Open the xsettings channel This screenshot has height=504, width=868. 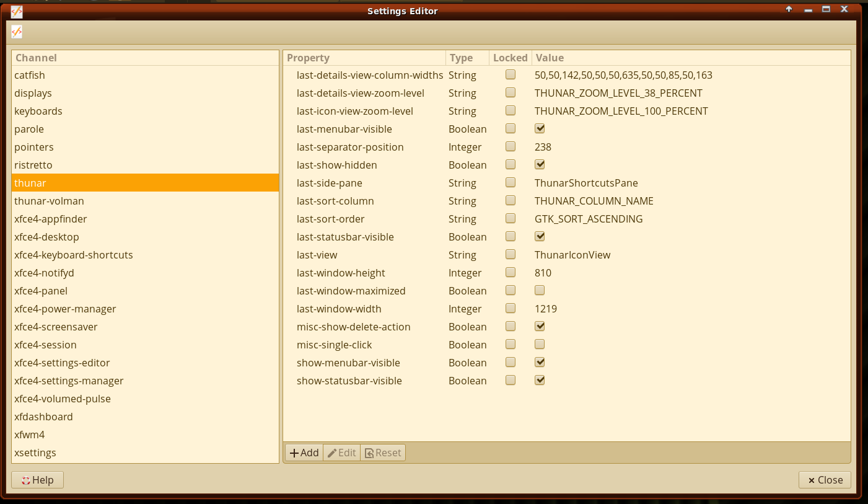pyautogui.click(x=35, y=453)
